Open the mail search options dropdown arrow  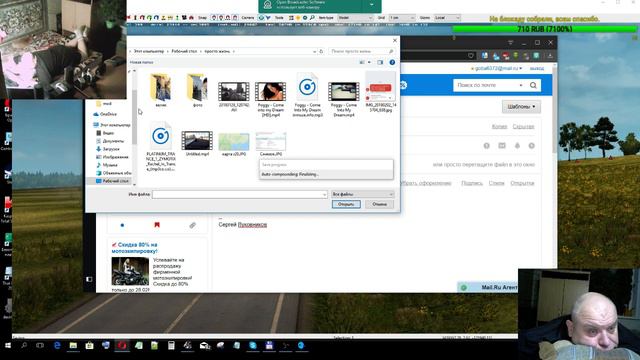[x=521, y=85]
